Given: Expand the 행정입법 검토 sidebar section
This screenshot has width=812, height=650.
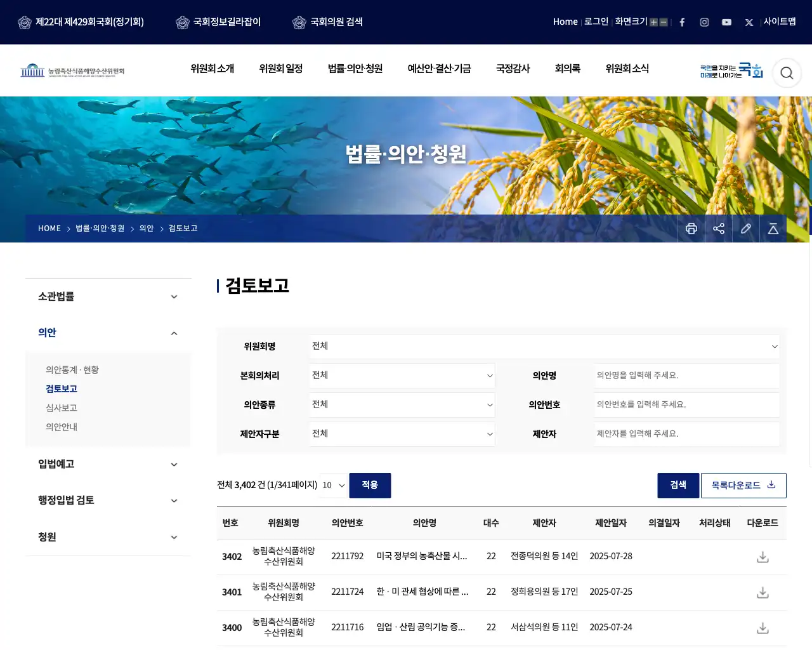Looking at the screenshot, I should click(x=108, y=500).
